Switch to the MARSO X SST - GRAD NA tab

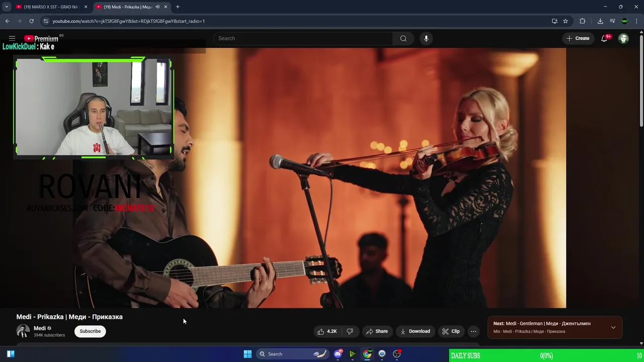tap(50, 7)
